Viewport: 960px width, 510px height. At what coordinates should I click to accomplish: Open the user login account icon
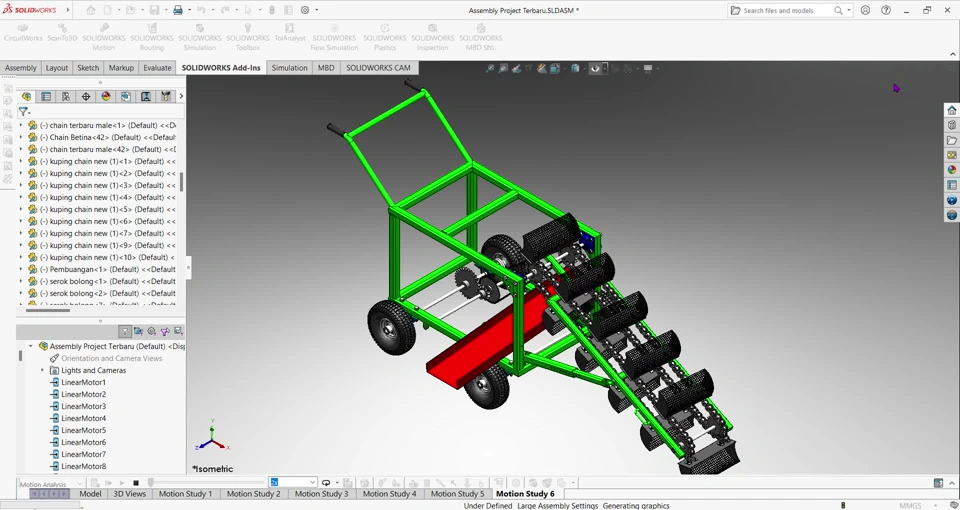tap(865, 10)
